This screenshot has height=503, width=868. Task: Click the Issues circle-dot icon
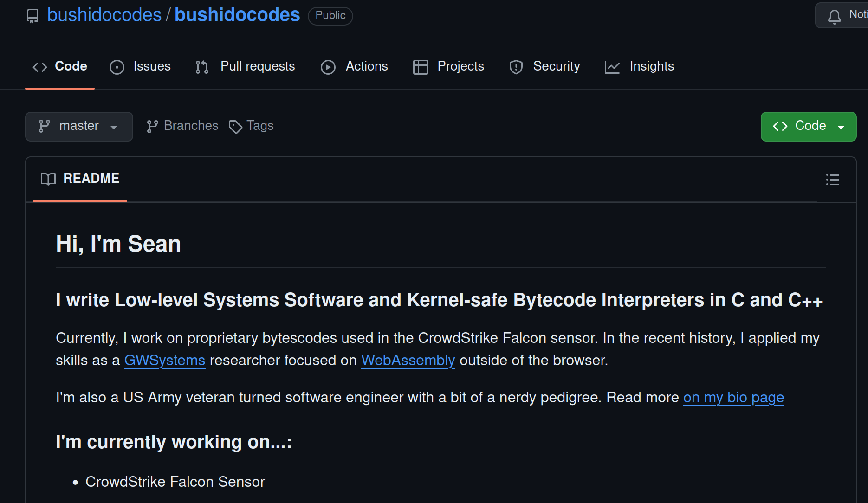(x=117, y=67)
